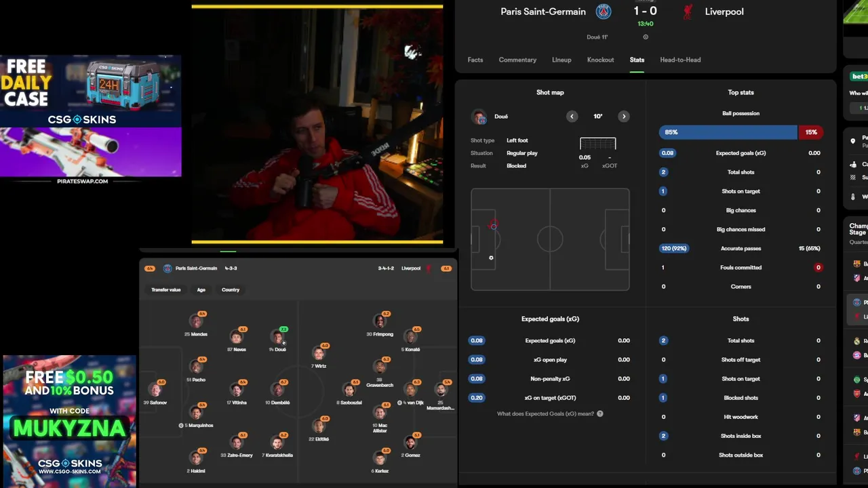Click the PSG crest in the lineup header

pos(167,268)
